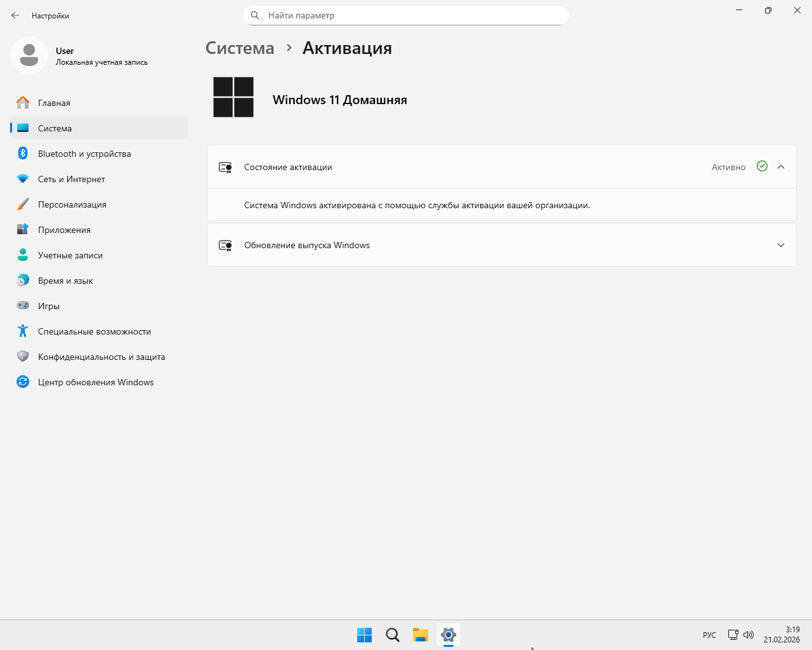The height and width of the screenshot is (650, 812).
Task: Click the Wi-Fi network icon in the sidebar
Action: click(x=23, y=179)
